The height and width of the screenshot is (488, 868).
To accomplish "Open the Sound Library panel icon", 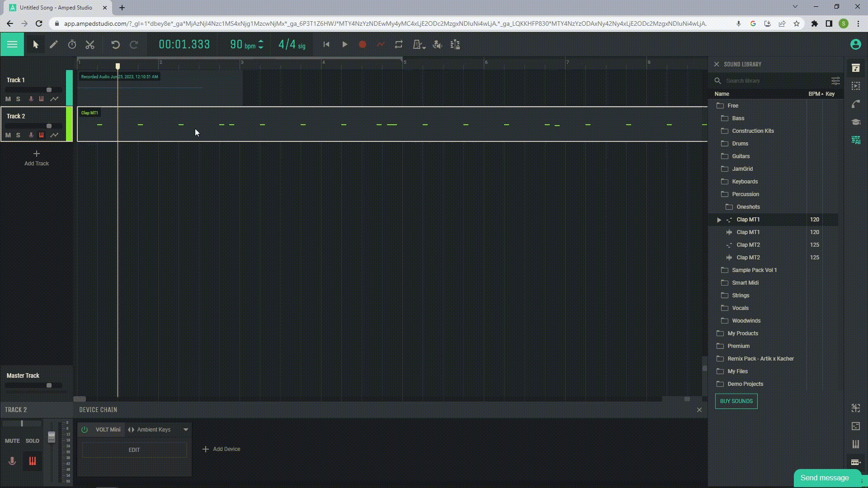I will coord(856,68).
